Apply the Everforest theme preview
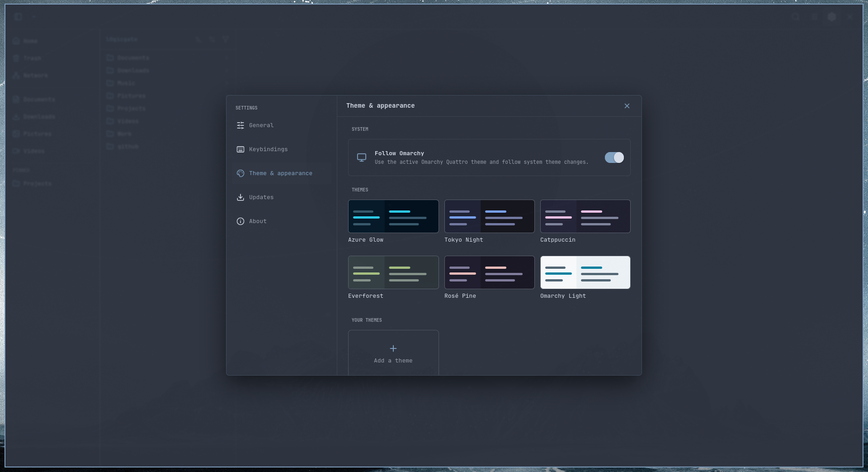Viewport: 868px width, 472px height. [393, 272]
